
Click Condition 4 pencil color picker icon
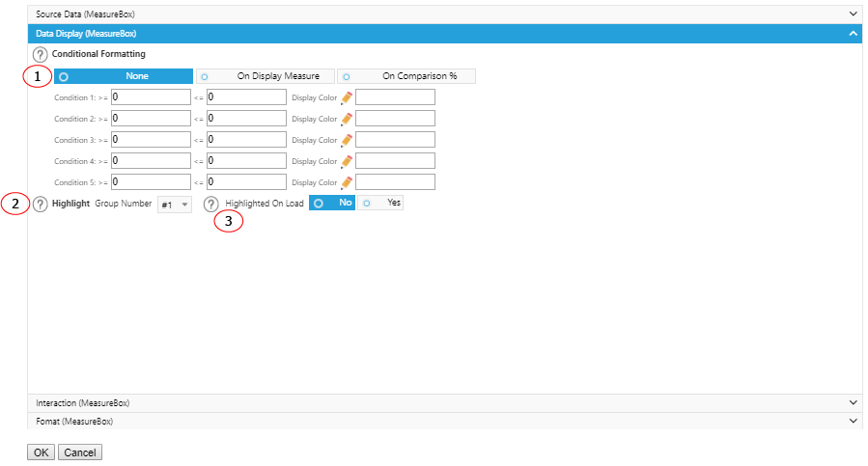[x=347, y=161]
